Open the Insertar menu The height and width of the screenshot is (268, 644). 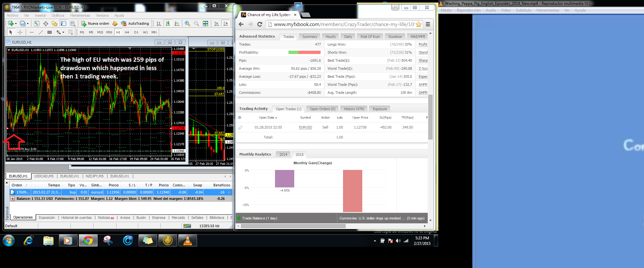[40, 15]
